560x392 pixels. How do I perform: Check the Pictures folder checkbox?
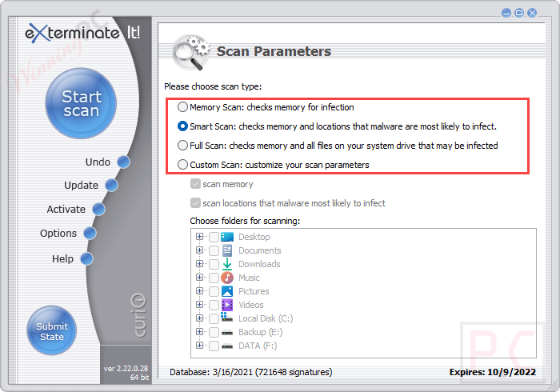coord(214,291)
